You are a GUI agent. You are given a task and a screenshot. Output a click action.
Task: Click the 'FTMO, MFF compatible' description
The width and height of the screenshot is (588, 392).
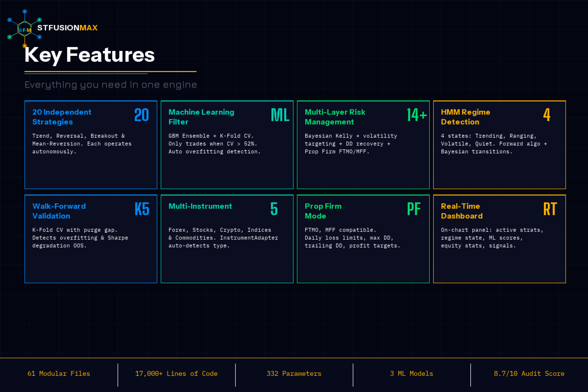click(352, 238)
